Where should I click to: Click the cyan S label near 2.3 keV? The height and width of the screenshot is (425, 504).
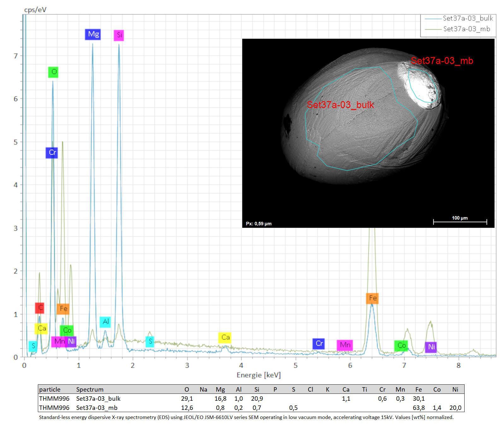[x=150, y=342]
